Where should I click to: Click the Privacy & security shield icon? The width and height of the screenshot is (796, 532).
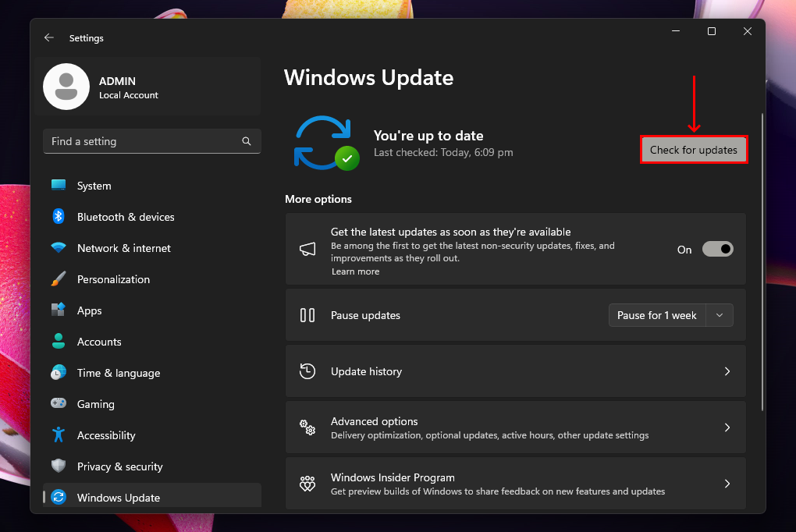(59, 466)
